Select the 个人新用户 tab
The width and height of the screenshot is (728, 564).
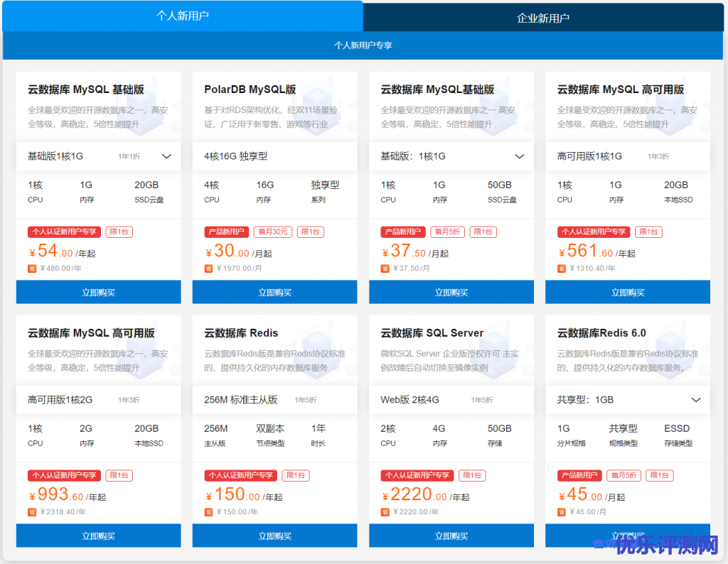[x=183, y=16]
